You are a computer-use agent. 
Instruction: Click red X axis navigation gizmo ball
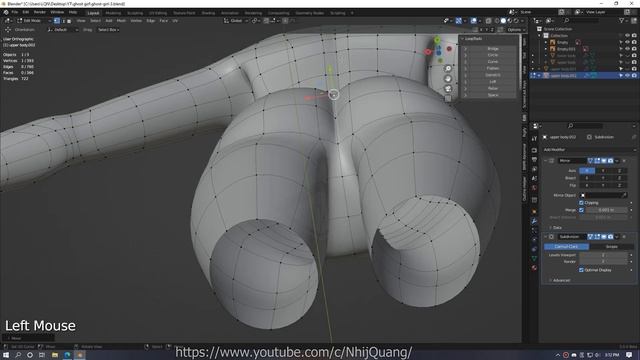[428, 52]
